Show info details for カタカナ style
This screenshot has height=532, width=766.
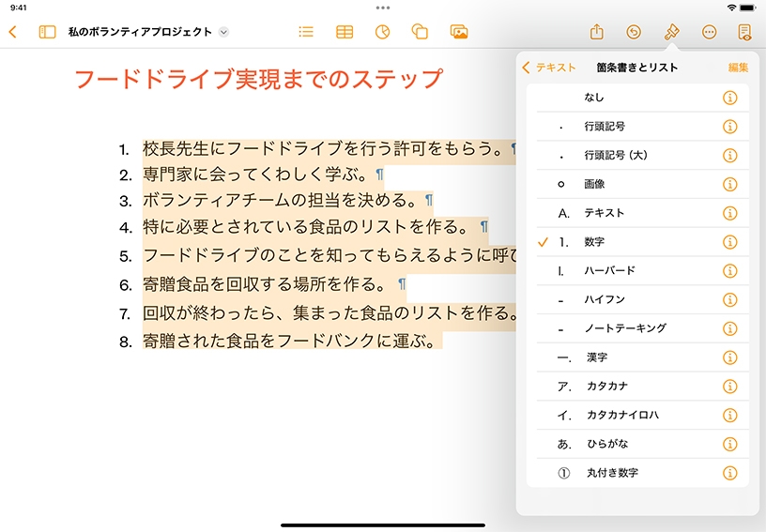point(729,387)
